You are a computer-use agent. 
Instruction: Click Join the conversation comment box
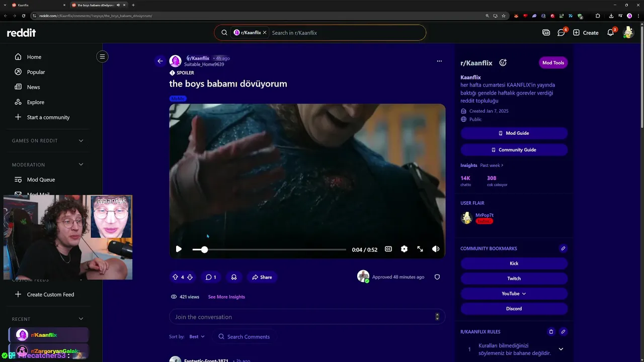tap(307, 317)
